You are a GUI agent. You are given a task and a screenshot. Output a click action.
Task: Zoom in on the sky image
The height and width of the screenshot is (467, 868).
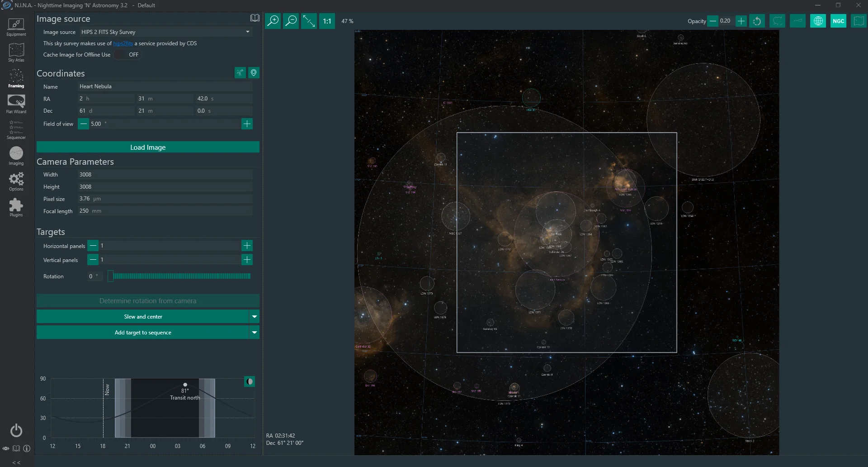pos(273,21)
